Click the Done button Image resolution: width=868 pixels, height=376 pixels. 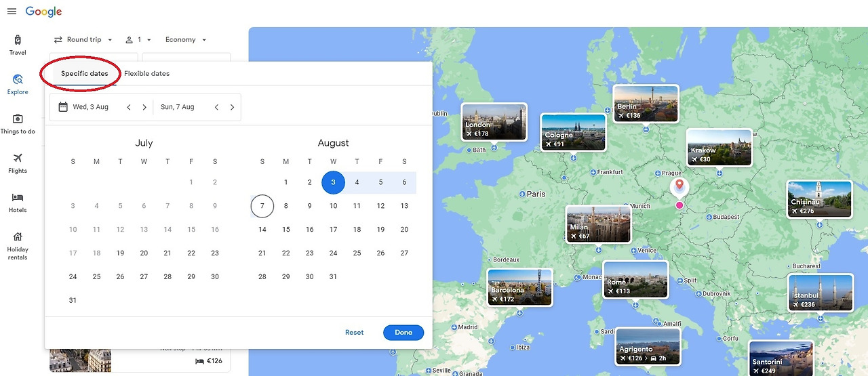[x=403, y=333]
